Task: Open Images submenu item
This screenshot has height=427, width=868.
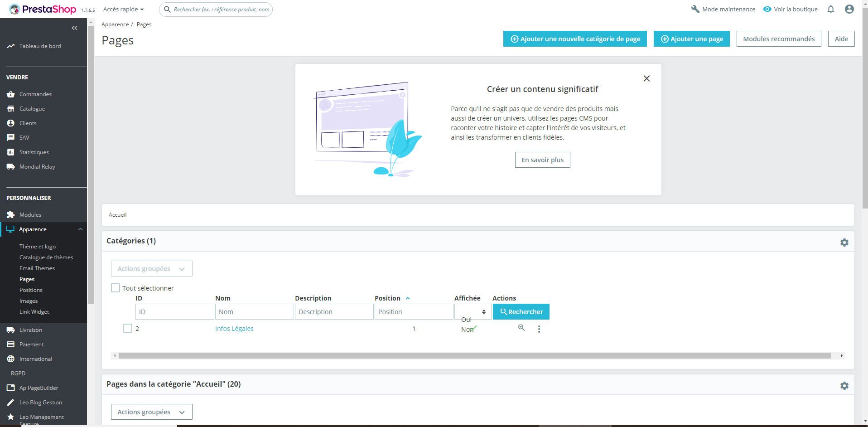Action: click(x=29, y=301)
